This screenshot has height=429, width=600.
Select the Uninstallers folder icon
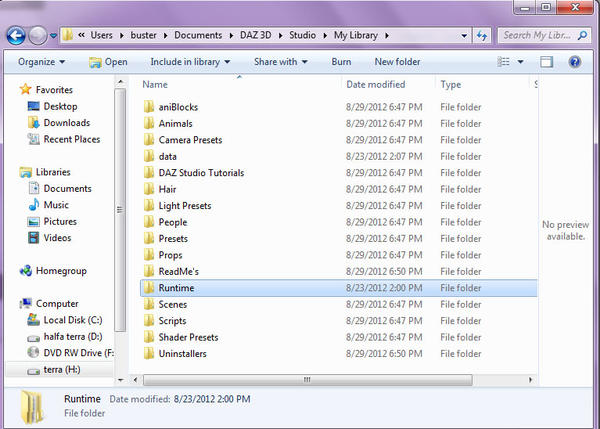click(149, 354)
